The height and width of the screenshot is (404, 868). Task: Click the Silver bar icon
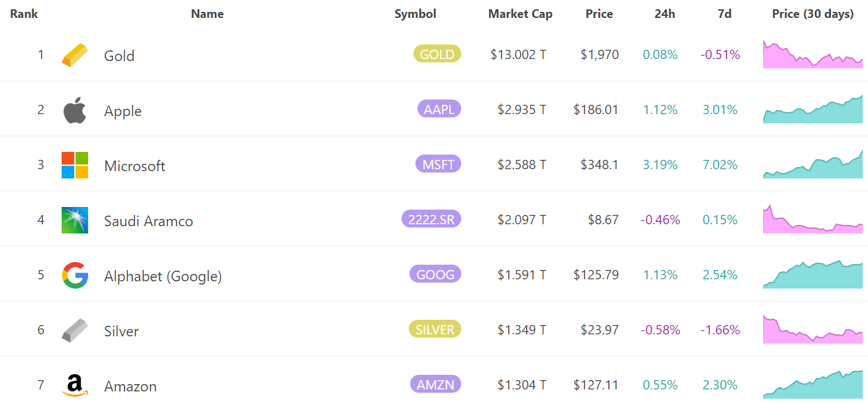[x=74, y=330]
